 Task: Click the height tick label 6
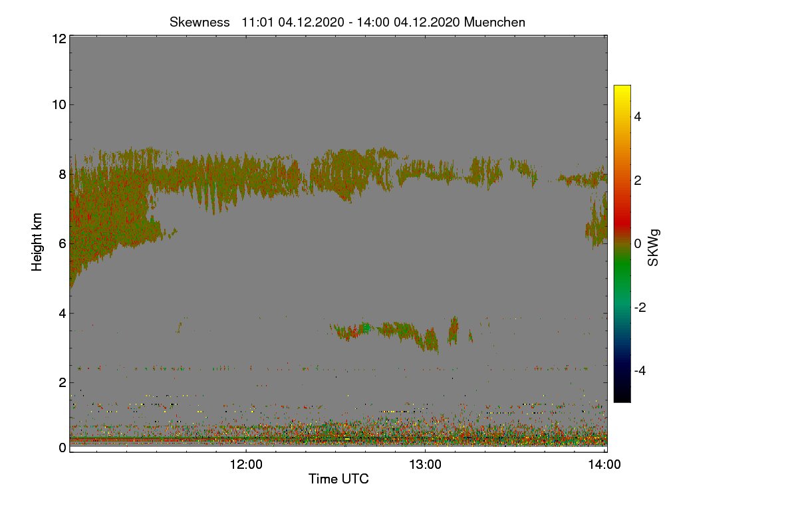[63, 243]
